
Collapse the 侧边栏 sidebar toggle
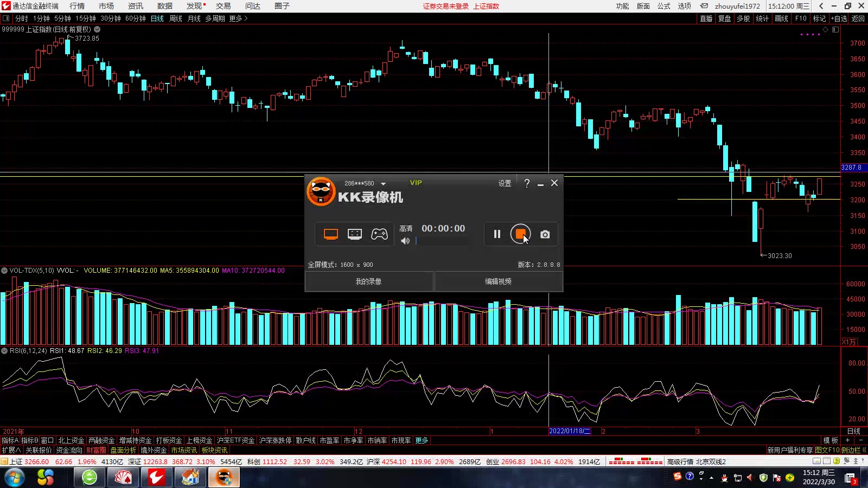point(853,450)
